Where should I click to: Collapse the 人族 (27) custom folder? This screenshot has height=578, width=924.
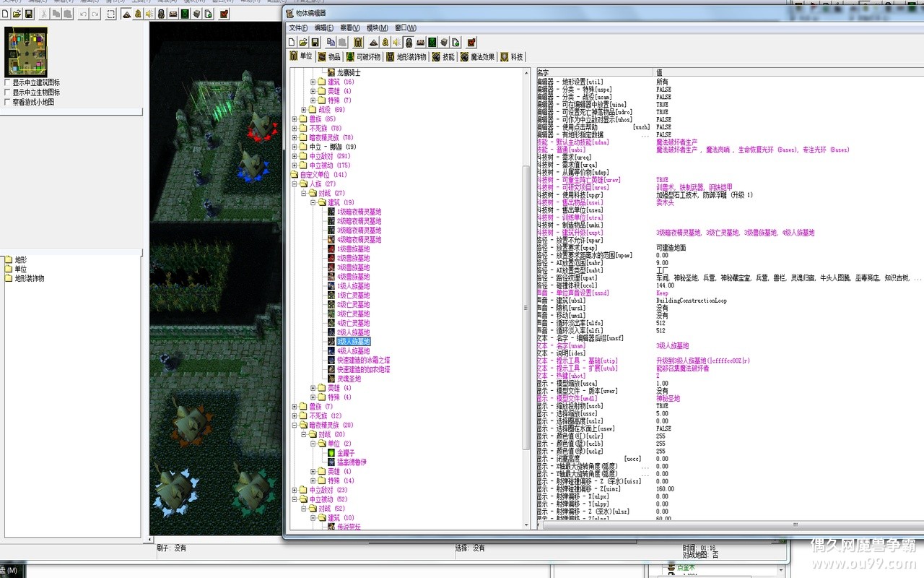pos(295,184)
